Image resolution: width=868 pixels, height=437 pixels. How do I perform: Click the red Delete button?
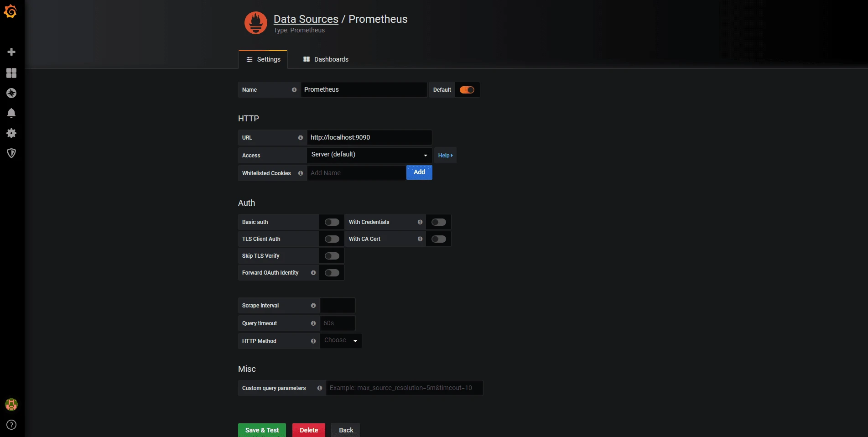pos(309,430)
